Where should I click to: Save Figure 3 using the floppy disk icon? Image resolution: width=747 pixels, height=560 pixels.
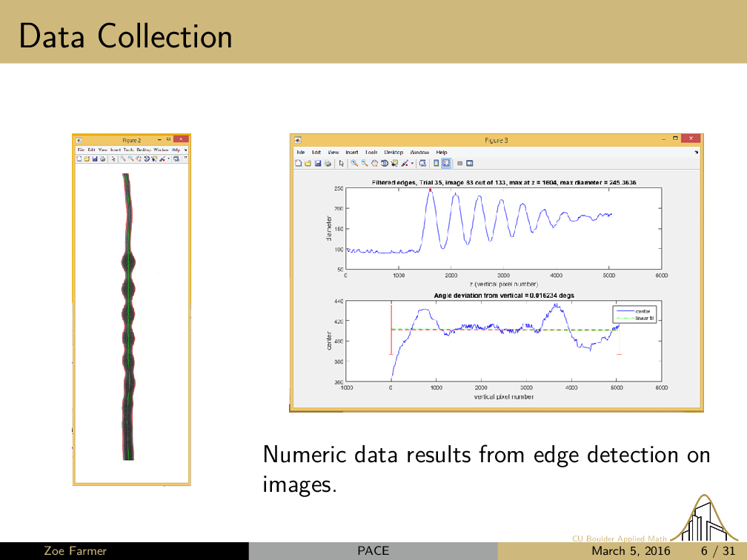[317, 163]
